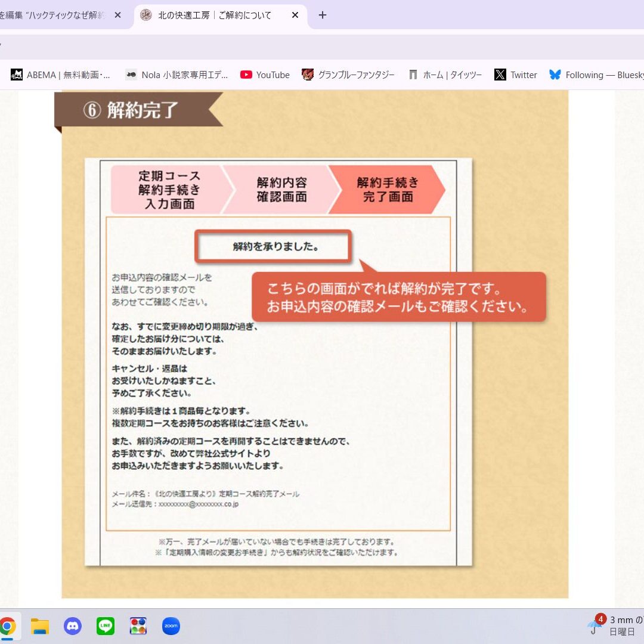Screen dimensions: 644x644
Task: Click the メール件名 line in the image
Action: (x=206, y=494)
